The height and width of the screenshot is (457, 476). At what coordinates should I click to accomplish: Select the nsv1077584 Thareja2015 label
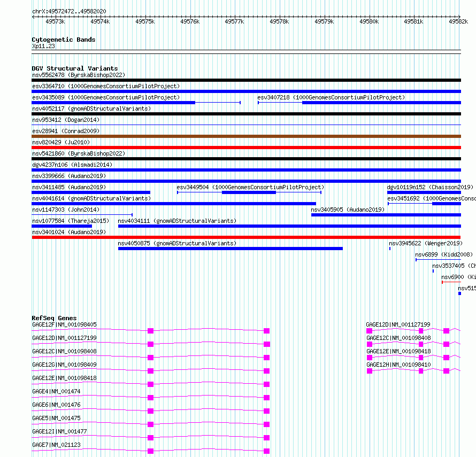[x=71, y=221]
